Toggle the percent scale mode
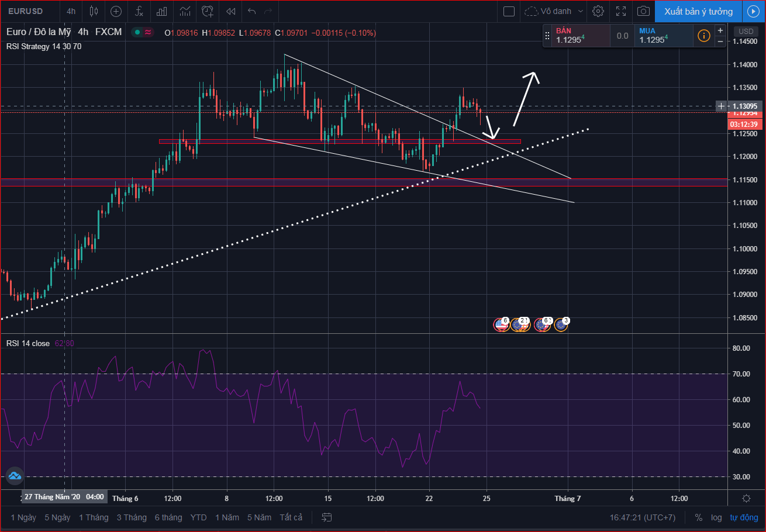 coord(699,517)
